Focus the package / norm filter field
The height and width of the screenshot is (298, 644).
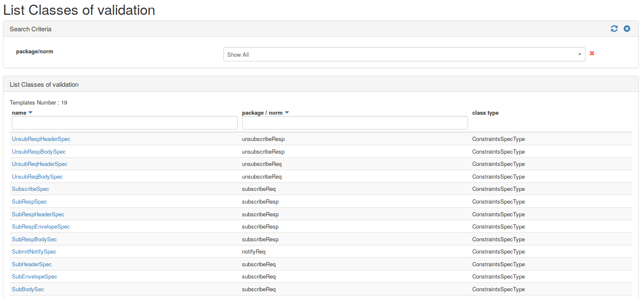(x=355, y=123)
